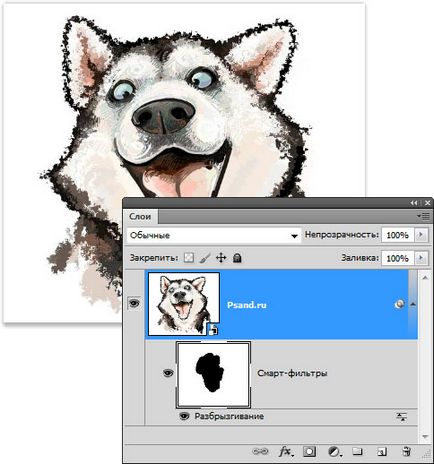Hide the Psand.ru layer
Image resolution: width=434 pixels, height=464 pixels.
pyautogui.click(x=134, y=303)
